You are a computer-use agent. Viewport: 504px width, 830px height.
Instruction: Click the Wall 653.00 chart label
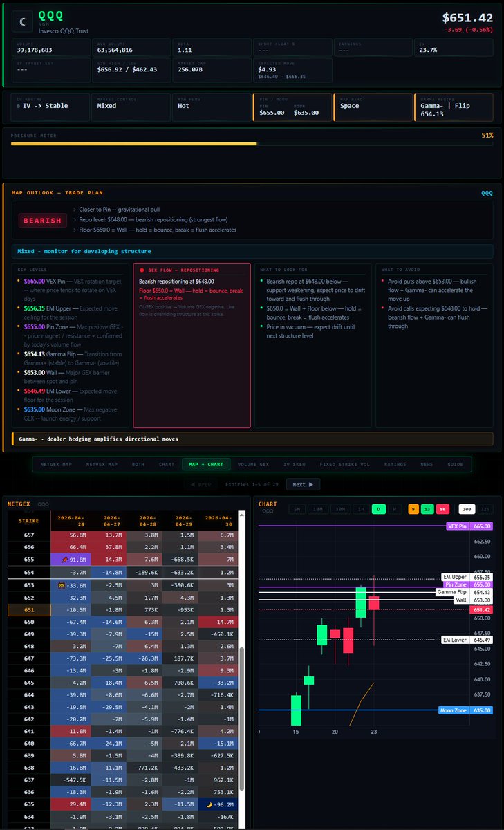(x=474, y=600)
